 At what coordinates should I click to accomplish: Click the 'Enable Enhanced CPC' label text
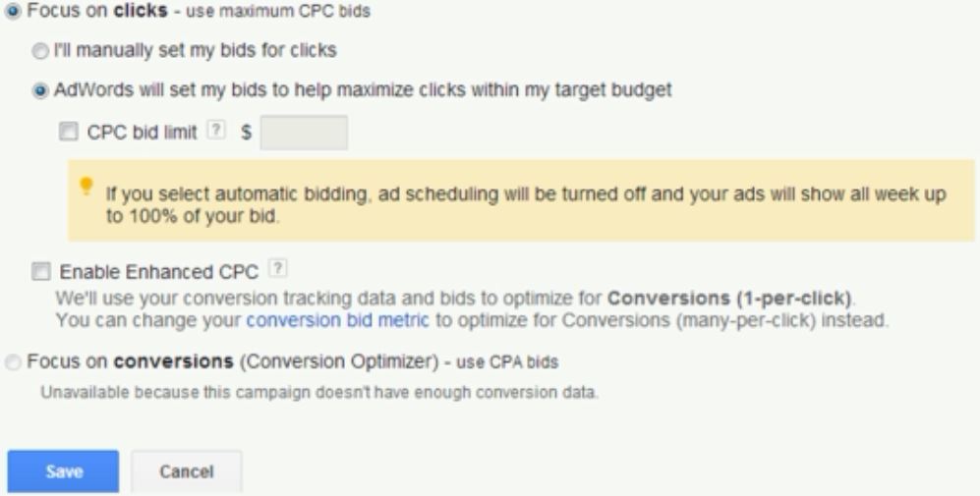(159, 272)
